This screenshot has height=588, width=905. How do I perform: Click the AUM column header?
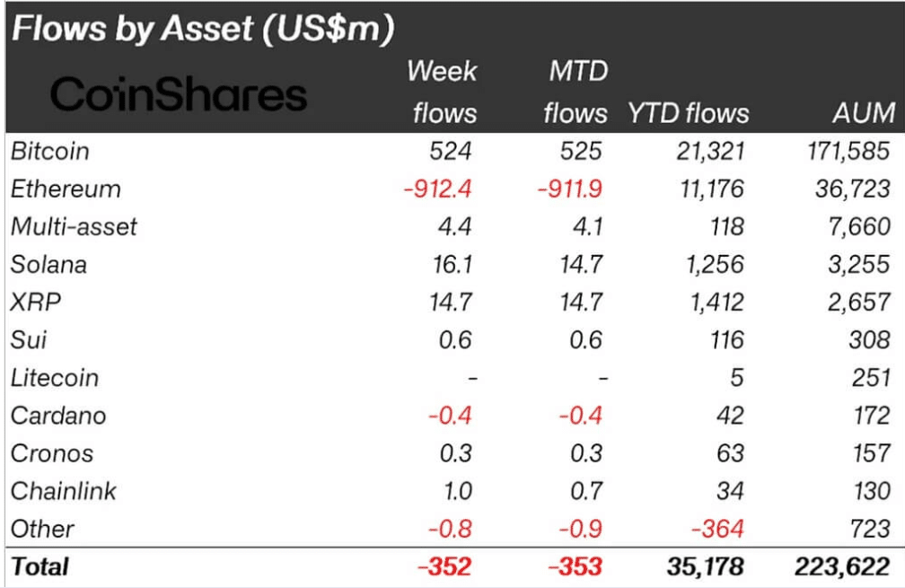pyautogui.click(x=863, y=113)
